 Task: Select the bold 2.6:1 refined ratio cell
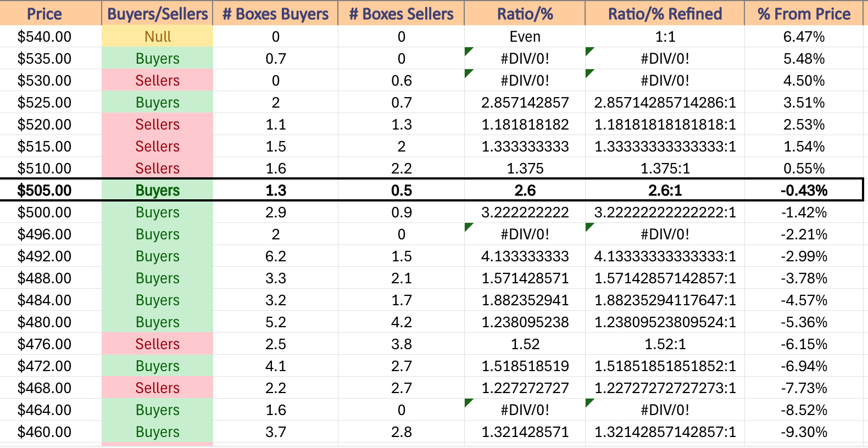coord(665,190)
